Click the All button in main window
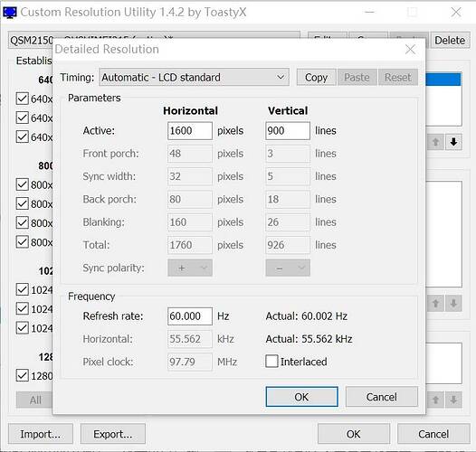Image resolution: width=476 pixels, height=452 pixels. coord(35,400)
